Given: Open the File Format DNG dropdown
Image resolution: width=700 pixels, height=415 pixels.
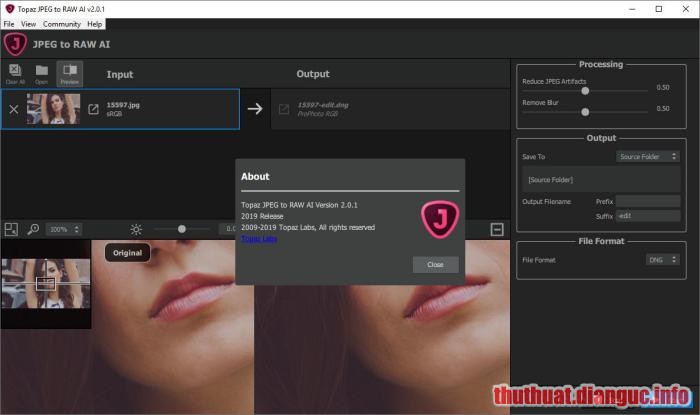Looking at the screenshot, I should pyautogui.click(x=662, y=260).
